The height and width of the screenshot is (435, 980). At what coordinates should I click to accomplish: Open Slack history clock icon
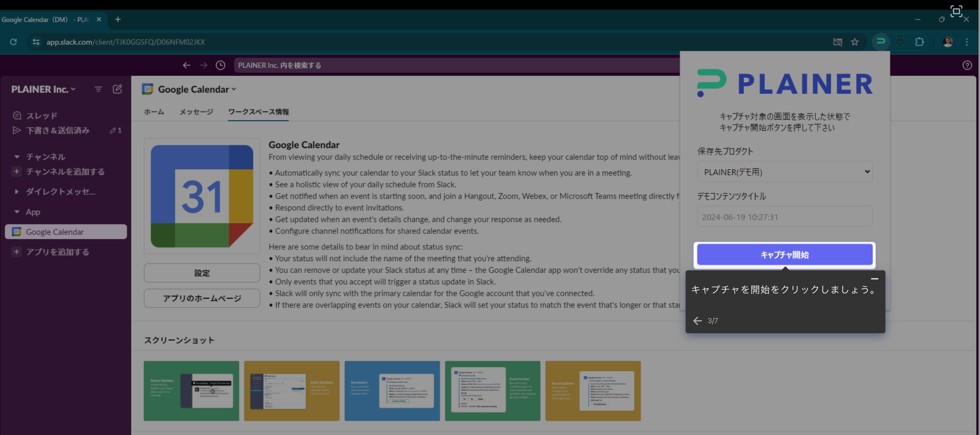click(x=220, y=65)
